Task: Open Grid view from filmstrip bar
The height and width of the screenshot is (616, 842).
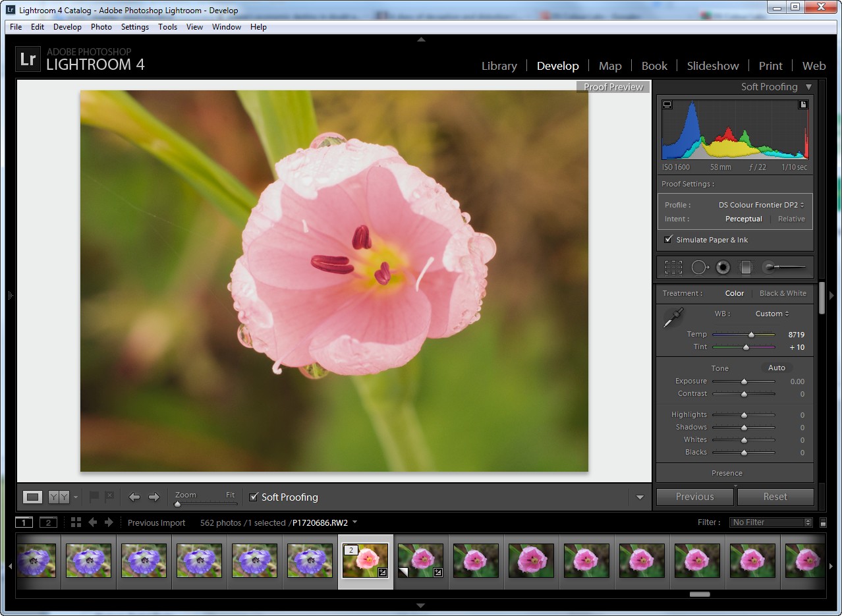Action: (x=76, y=522)
